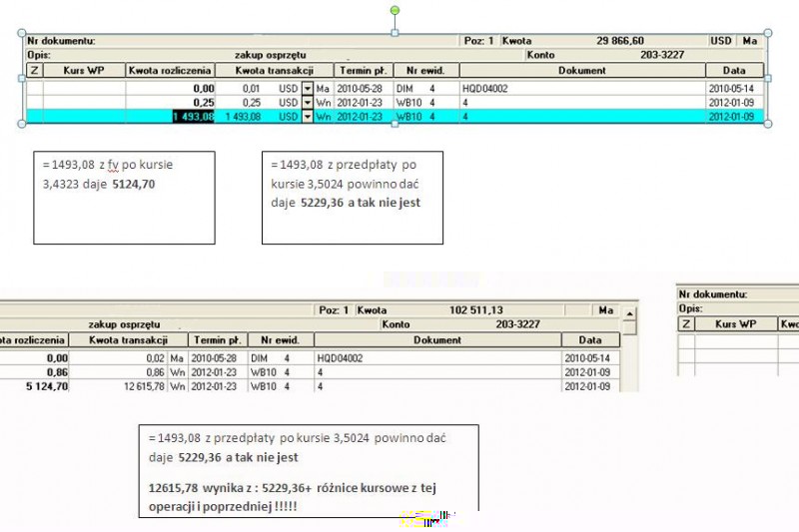Select the bottom-left corner handle of the selected picture
799x532 pixels.
pyautogui.click(x=21, y=124)
